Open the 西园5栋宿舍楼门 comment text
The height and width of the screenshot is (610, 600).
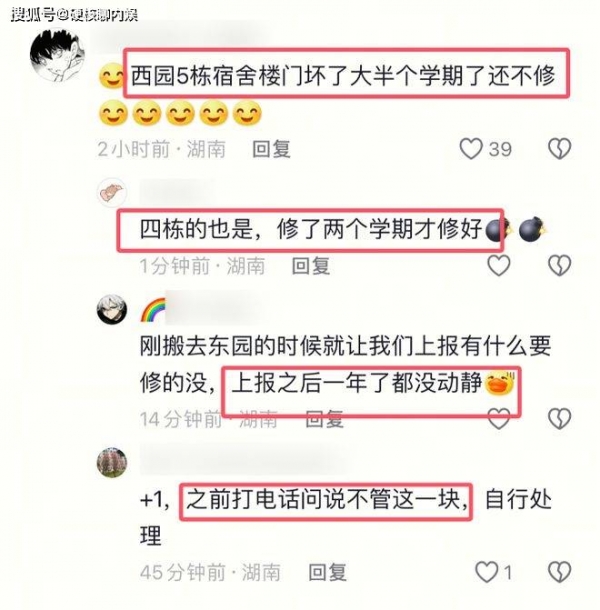(342, 76)
